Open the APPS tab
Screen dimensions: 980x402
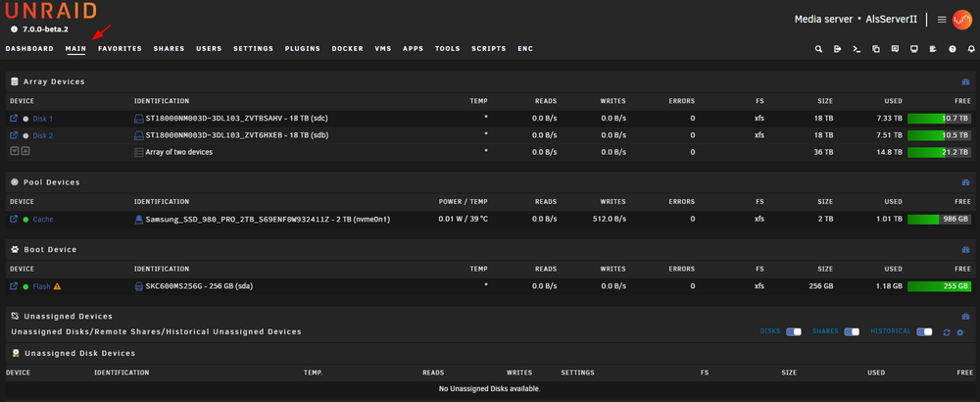(x=414, y=49)
